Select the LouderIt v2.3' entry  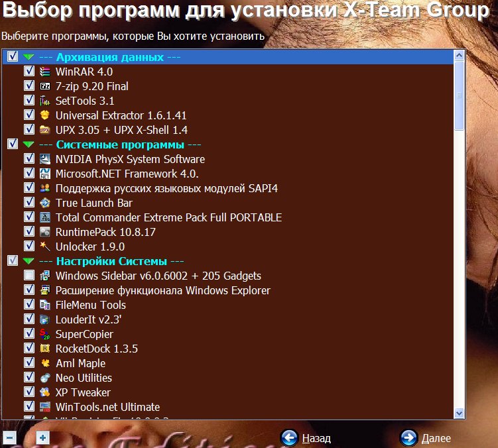[x=89, y=319]
